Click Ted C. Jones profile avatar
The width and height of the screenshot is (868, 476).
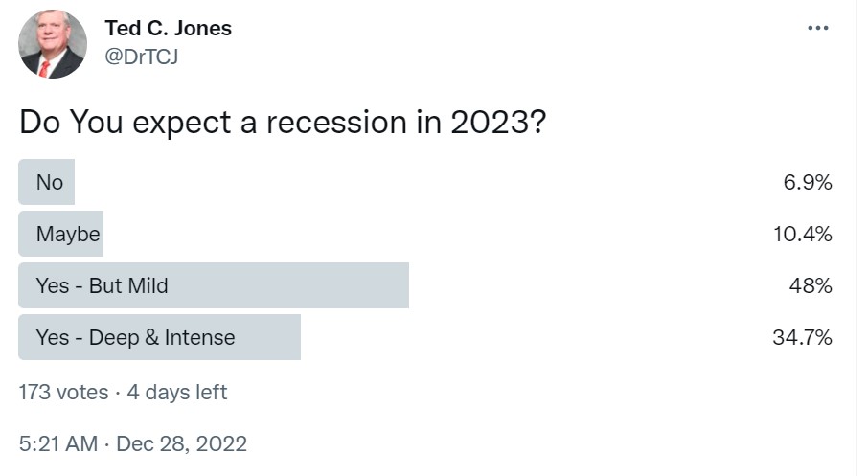[x=53, y=44]
